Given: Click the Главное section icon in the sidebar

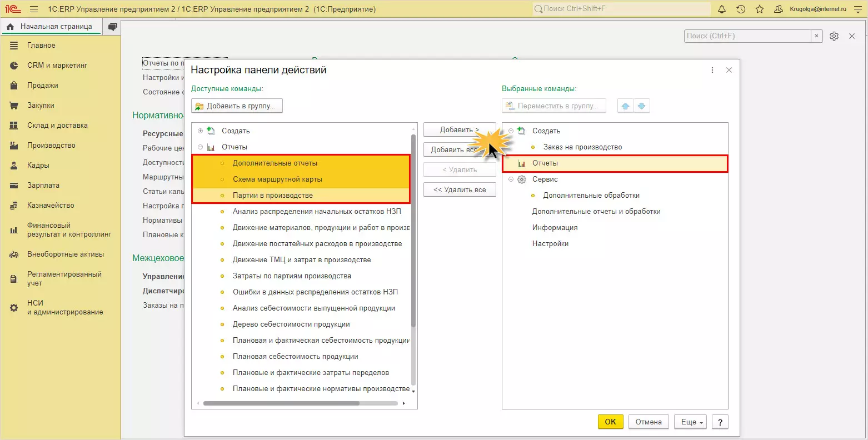Looking at the screenshot, I should pyautogui.click(x=14, y=46).
